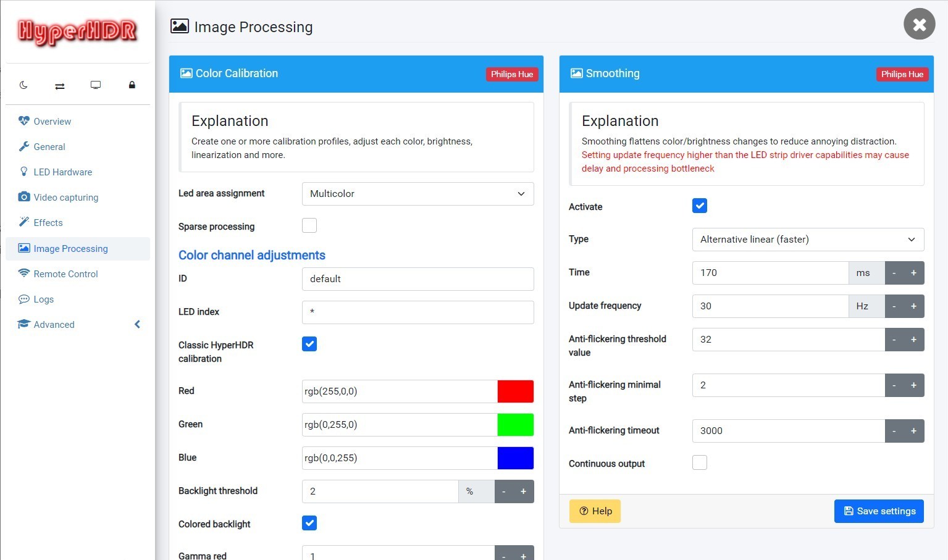Enable Sparse processing checkbox
The width and height of the screenshot is (948, 560).
tap(309, 225)
